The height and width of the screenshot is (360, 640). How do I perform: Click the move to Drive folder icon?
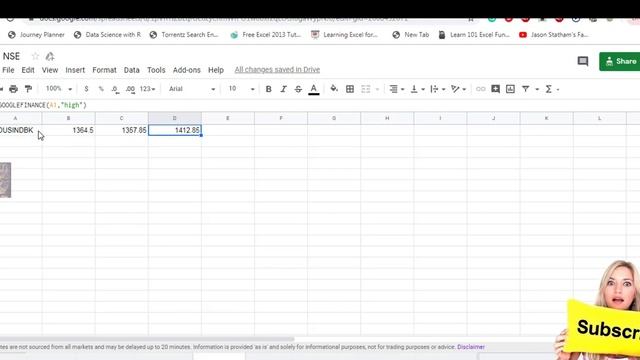click(x=50, y=56)
